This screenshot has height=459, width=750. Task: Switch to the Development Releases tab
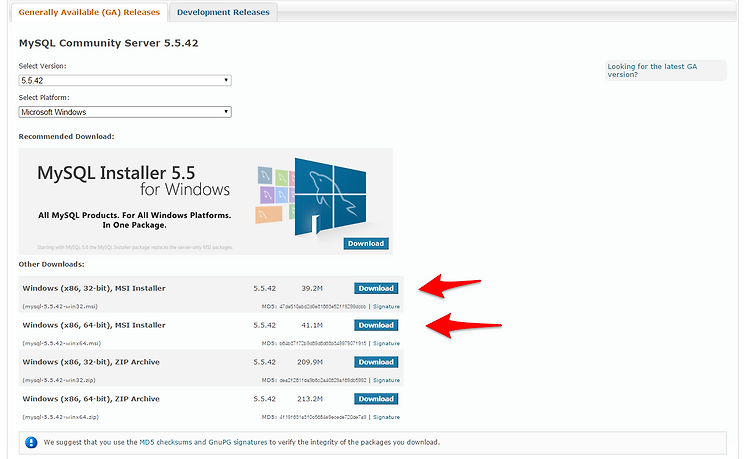(x=223, y=12)
